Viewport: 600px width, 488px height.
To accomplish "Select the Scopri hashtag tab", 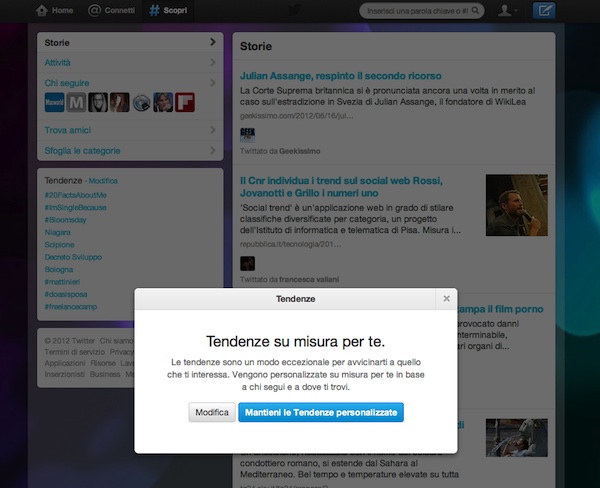I will coord(168,10).
